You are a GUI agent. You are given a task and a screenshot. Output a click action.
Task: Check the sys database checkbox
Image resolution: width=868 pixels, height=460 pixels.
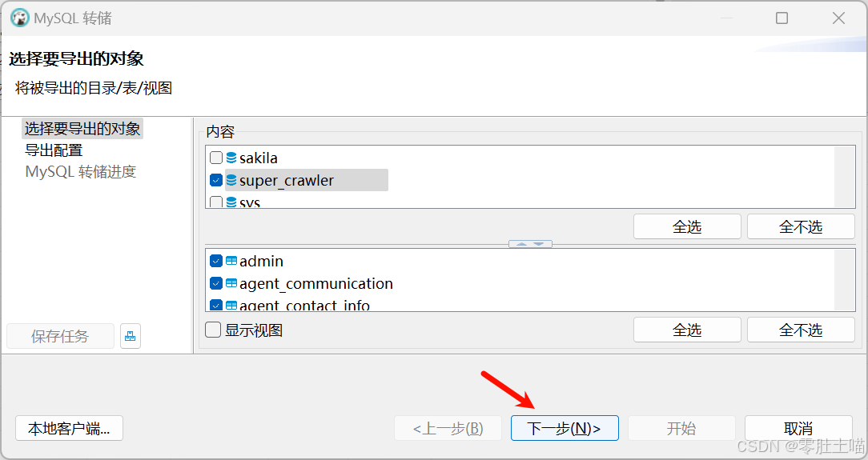click(216, 202)
